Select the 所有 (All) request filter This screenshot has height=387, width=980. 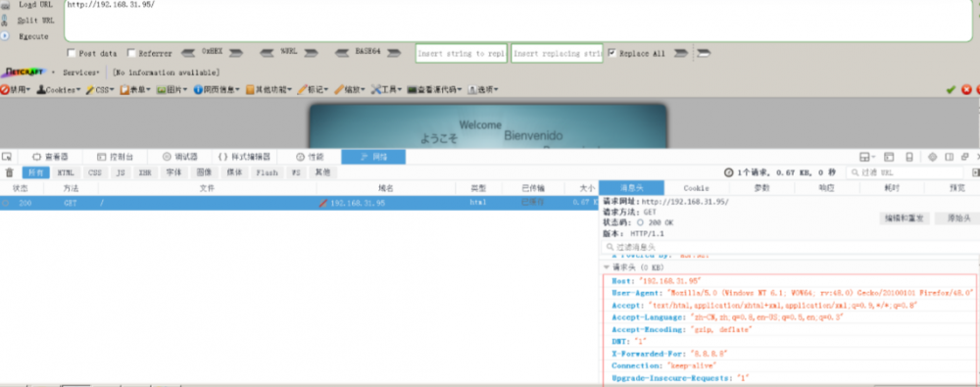(35, 172)
